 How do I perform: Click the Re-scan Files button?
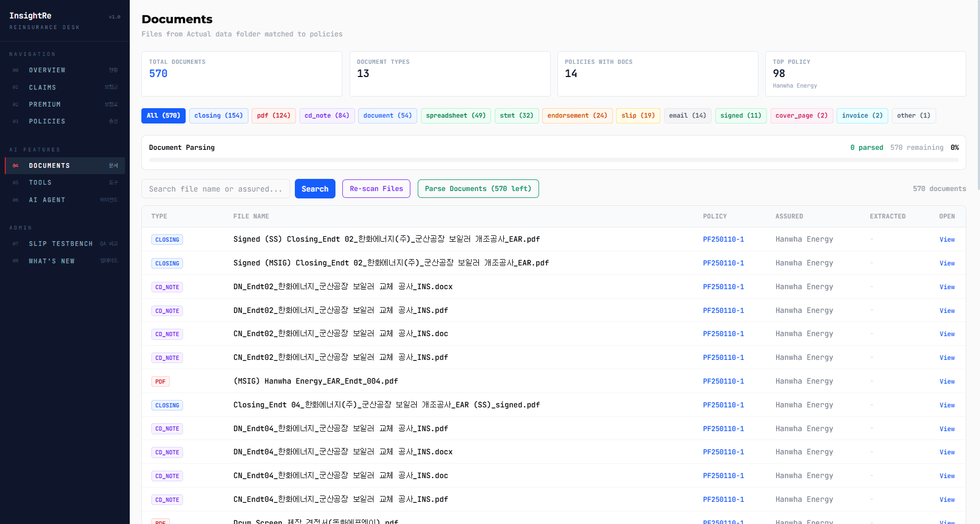(376, 189)
